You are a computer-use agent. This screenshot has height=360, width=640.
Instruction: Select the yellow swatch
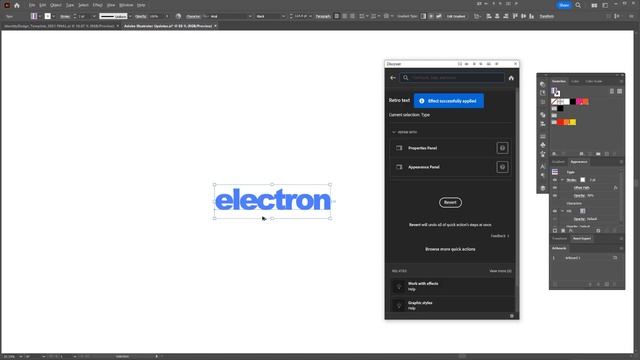(573, 122)
